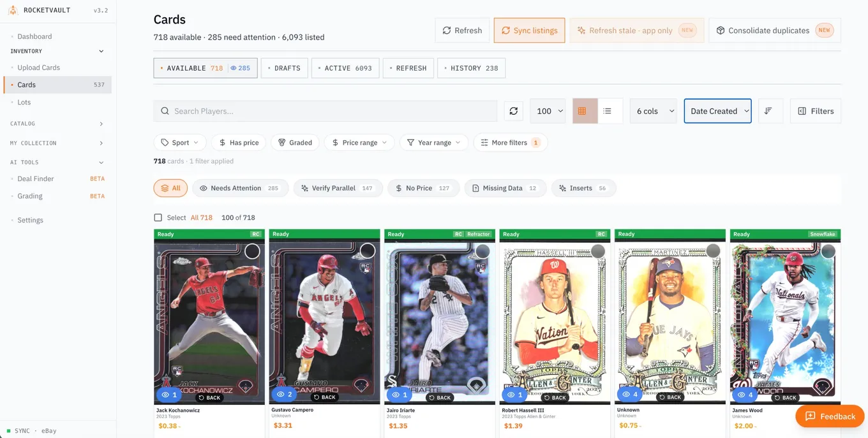Screen dimensions: 868x438
Task: Click the eye count 285 in the Available tab
Action: 241,68
